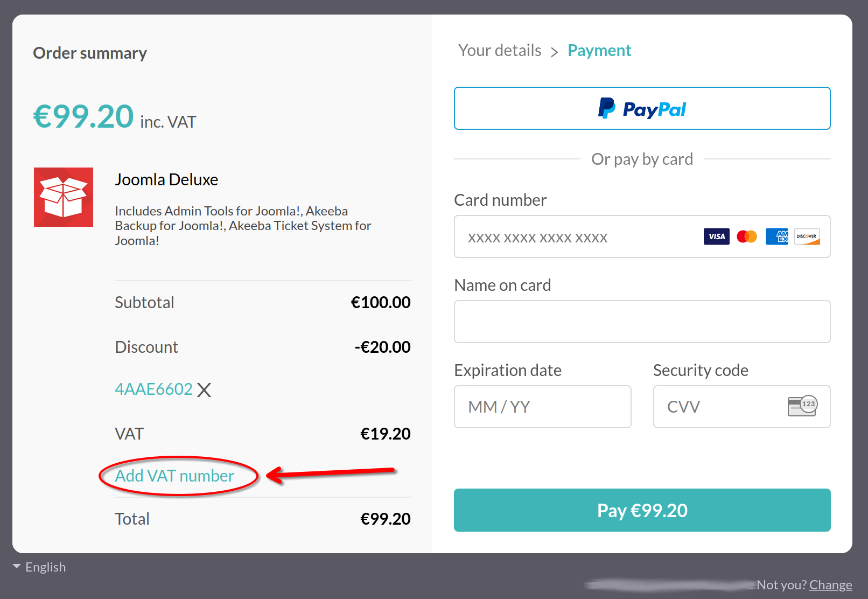Click the American Express card icon
Screen dimensions: 868x599
777,236
